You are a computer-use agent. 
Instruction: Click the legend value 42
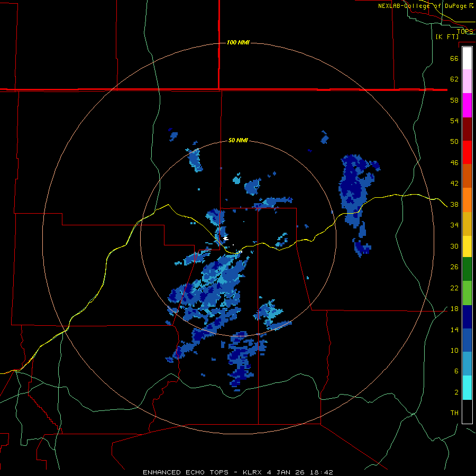point(454,184)
